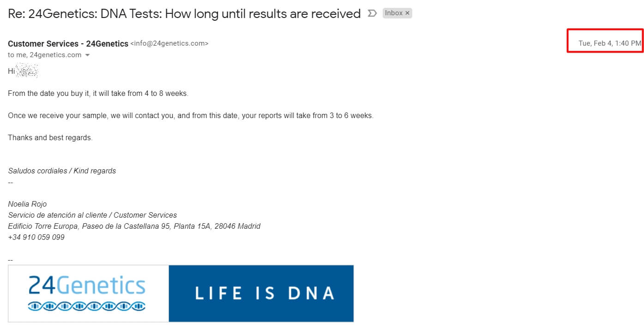Screen dimensions: 644x327
Task: Click sender name Customer Services - 24Genetics
Action: pos(68,44)
